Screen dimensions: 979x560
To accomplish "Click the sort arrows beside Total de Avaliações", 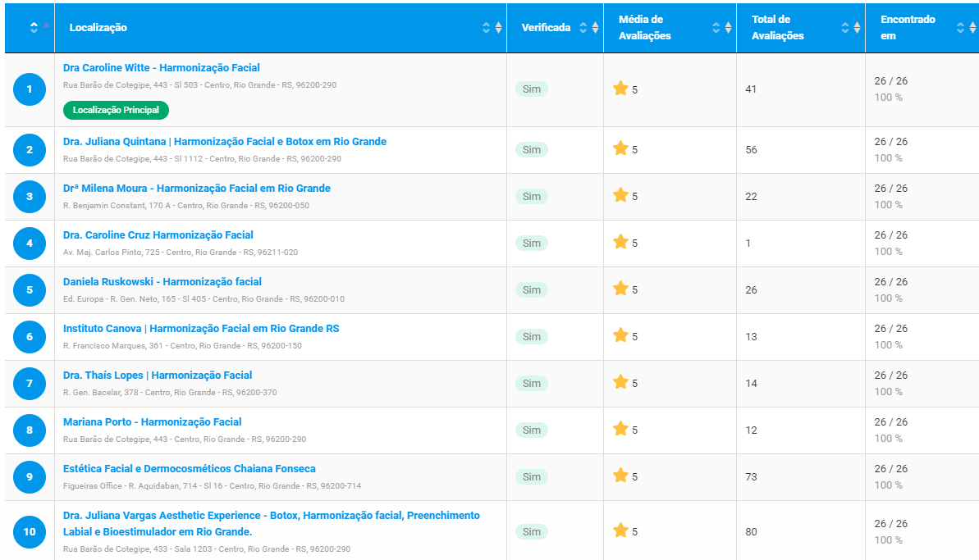I will 850,27.
